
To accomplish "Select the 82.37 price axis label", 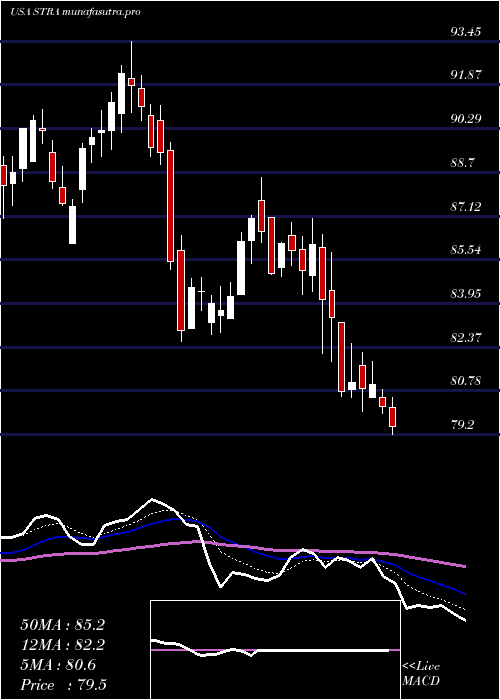I will [x=466, y=338].
